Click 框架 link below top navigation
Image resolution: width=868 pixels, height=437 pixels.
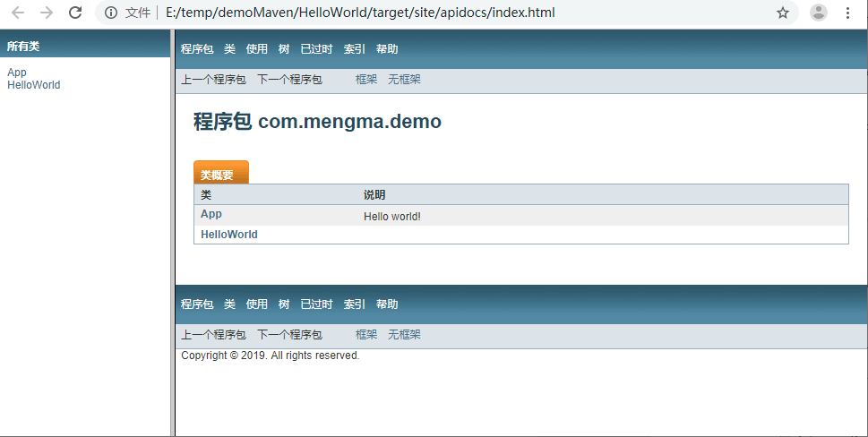(x=366, y=80)
